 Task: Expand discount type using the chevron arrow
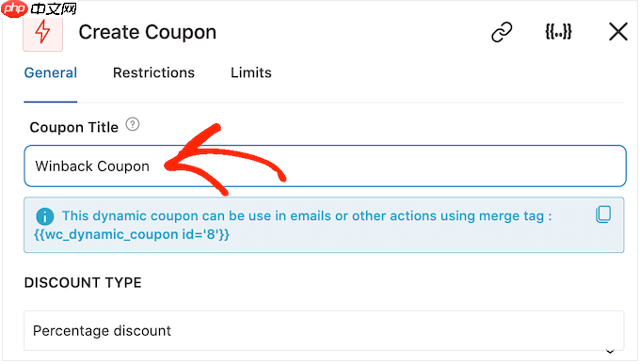(x=610, y=351)
